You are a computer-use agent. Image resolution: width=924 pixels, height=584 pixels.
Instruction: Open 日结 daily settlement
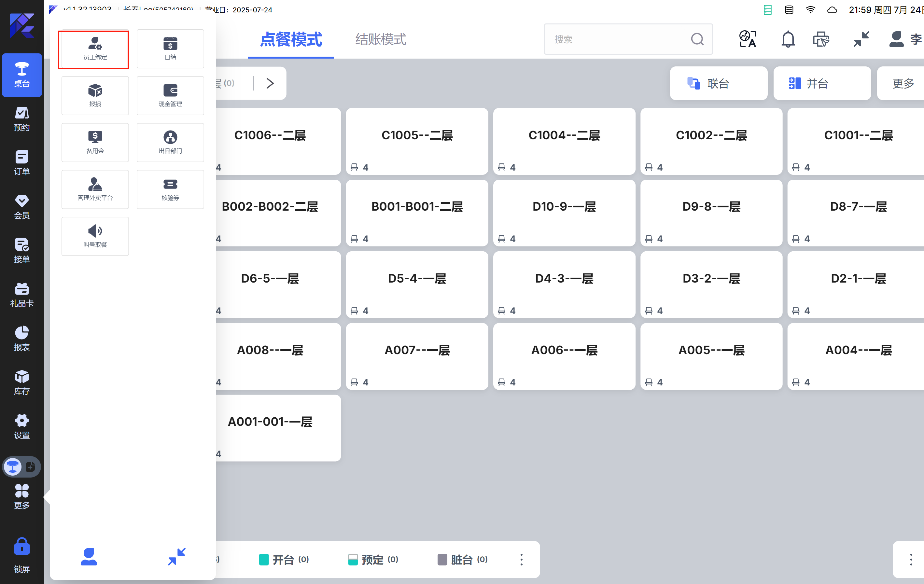[x=170, y=49]
